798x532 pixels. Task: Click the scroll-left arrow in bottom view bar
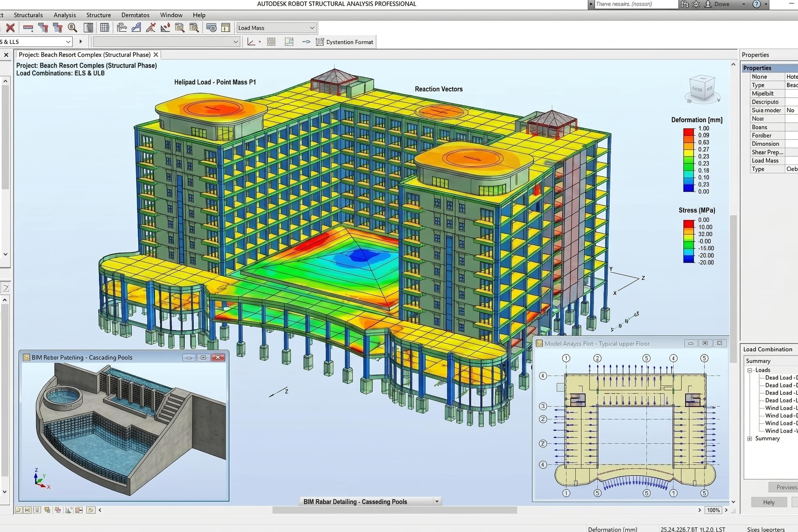pos(100,510)
